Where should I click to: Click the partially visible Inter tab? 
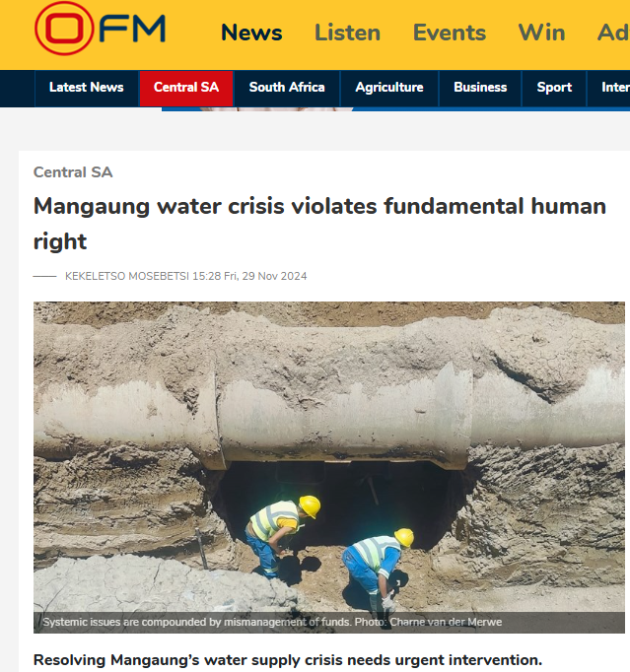tap(615, 88)
